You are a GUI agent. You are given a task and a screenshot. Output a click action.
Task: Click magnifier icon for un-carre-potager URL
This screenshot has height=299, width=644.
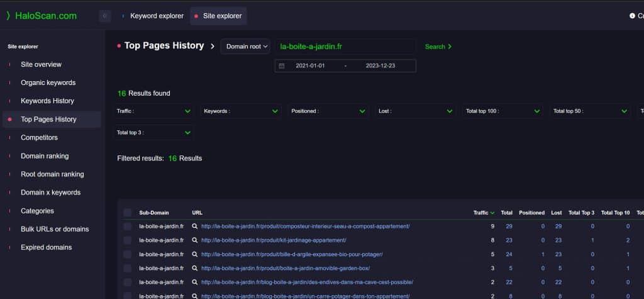(x=195, y=296)
